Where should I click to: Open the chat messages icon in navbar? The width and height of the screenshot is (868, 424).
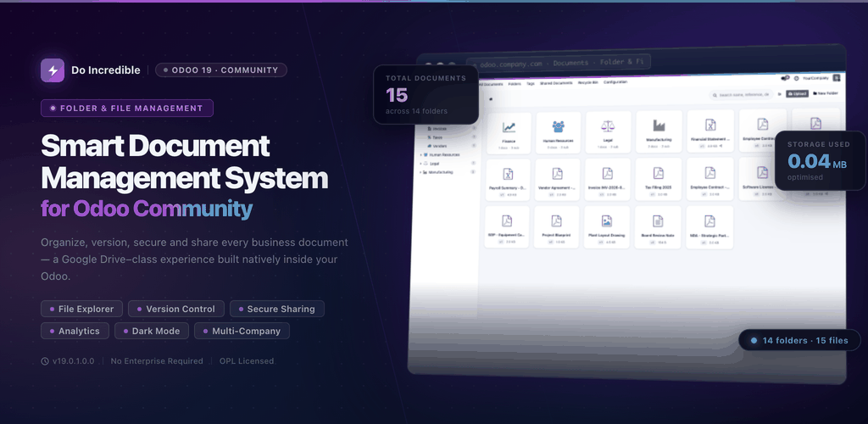pyautogui.click(x=784, y=79)
